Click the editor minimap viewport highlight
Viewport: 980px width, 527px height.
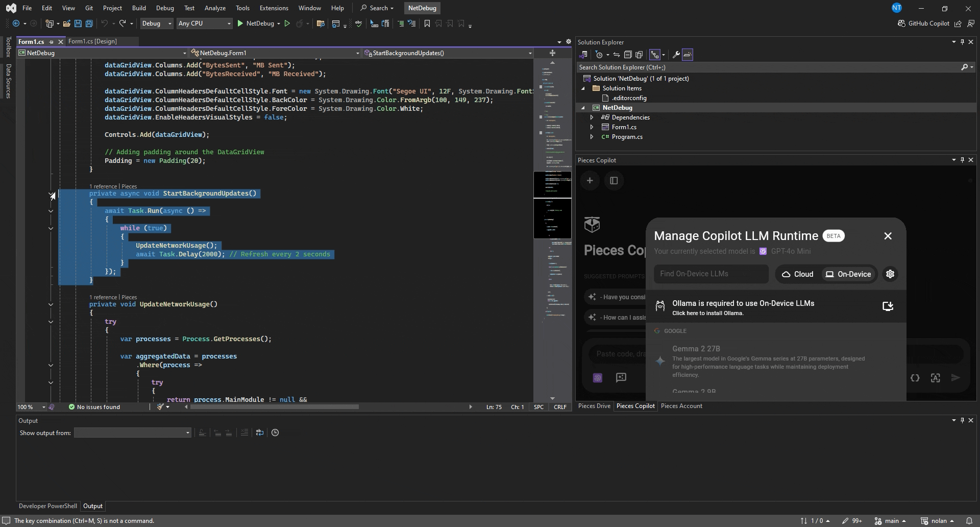(x=552, y=205)
